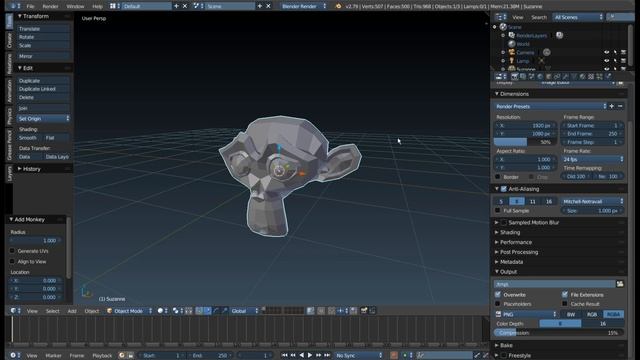Image resolution: width=640 pixels, height=360 pixels.
Task: Enable the Cache Result checkbox
Action: (x=565, y=304)
